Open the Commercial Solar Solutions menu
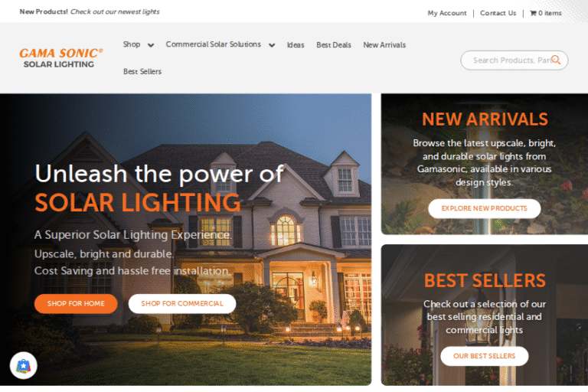This screenshot has height=392, width=588. (x=214, y=44)
